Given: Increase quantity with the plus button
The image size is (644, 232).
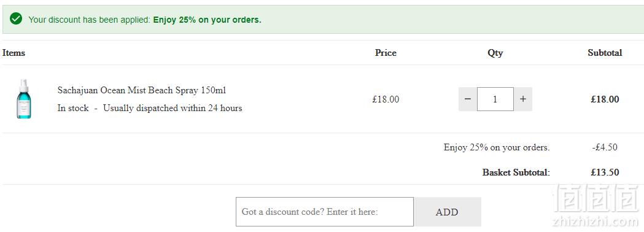Looking at the screenshot, I should coord(523,99).
